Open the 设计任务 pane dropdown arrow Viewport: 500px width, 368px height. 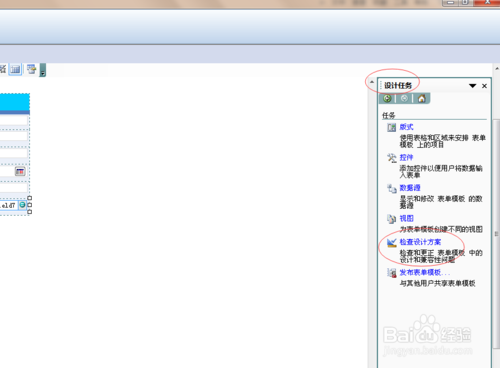(472, 86)
